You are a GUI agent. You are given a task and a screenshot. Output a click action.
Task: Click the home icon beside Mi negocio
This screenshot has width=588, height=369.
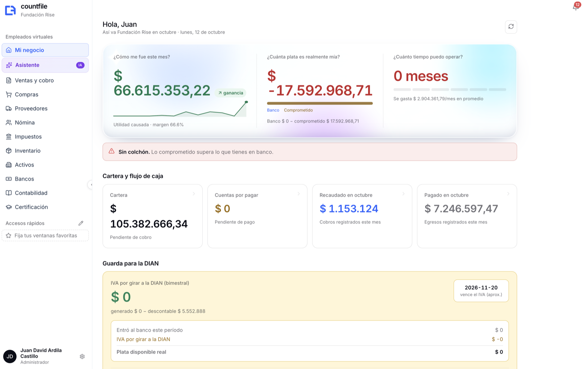point(9,50)
